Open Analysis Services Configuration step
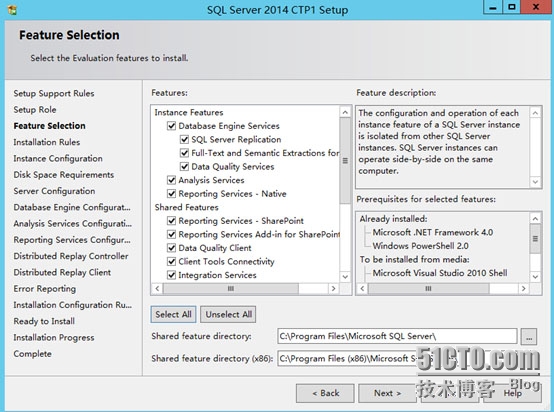 (72, 224)
